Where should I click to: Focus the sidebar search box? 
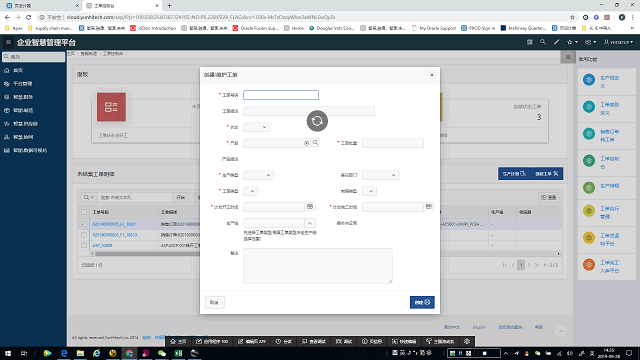tap(33, 57)
